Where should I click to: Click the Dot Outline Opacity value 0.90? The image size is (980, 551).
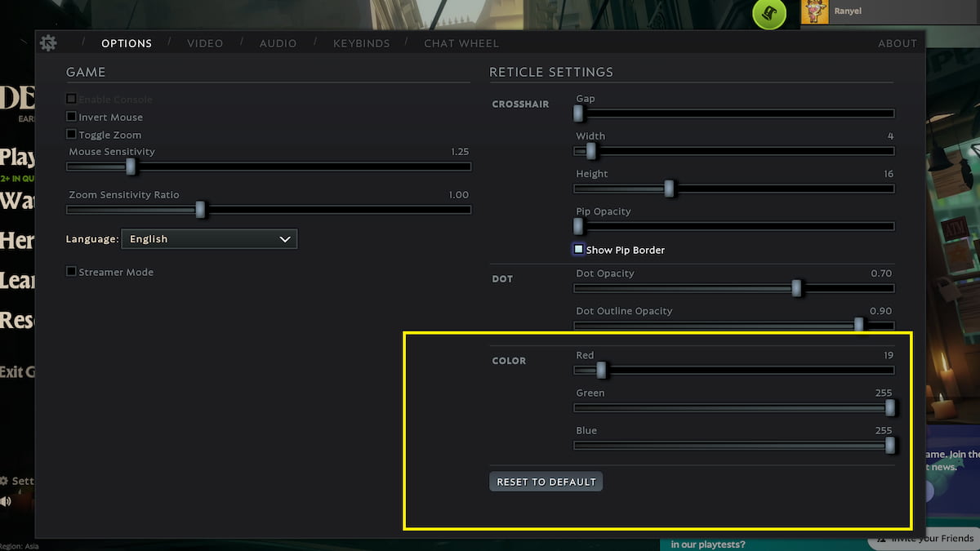(x=882, y=311)
